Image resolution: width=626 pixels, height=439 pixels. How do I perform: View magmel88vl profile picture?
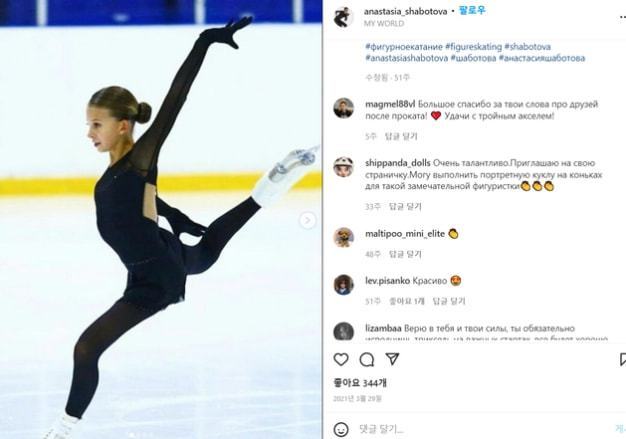343,108
